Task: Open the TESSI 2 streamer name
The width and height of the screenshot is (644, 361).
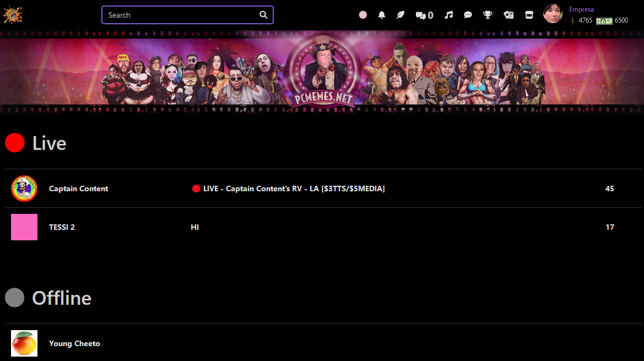Action: point(62,227)
